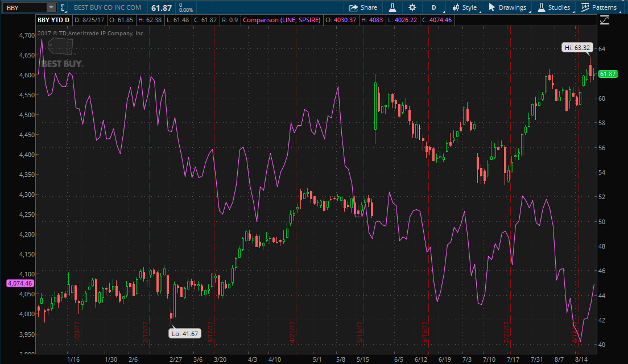Click the 5/15 date axis label
This screenshot has width=628, height=364.
pos(363,359)
